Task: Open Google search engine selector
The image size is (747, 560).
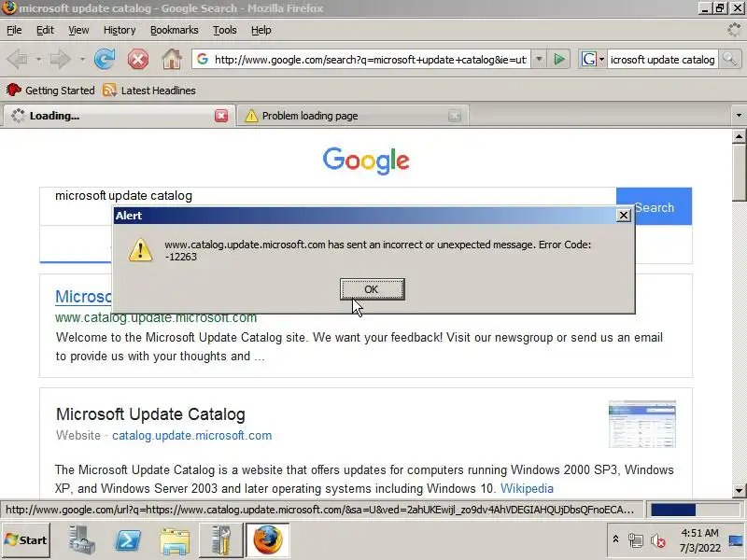Action: click(593, 60)
